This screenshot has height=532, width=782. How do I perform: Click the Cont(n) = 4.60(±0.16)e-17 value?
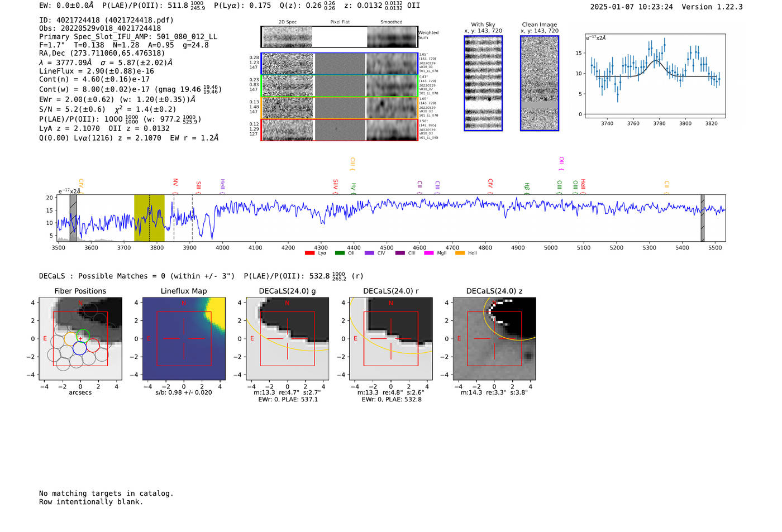[x=94, y=79]
